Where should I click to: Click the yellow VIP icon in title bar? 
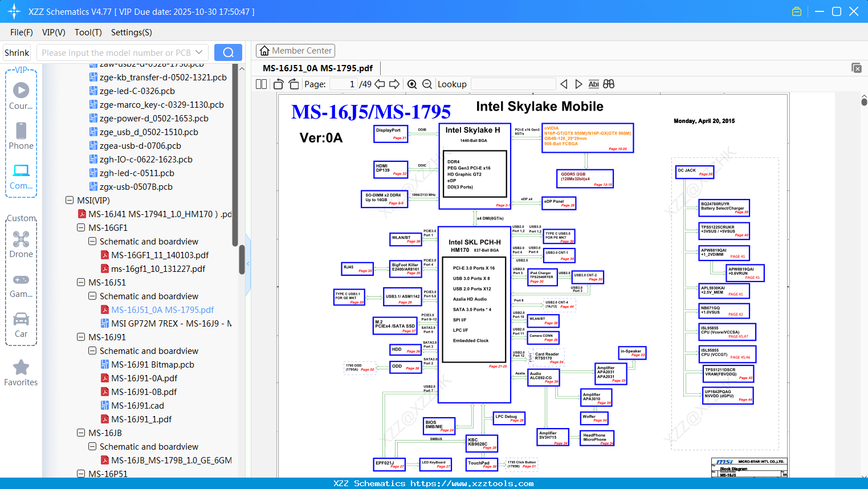(x=797, y=11)
